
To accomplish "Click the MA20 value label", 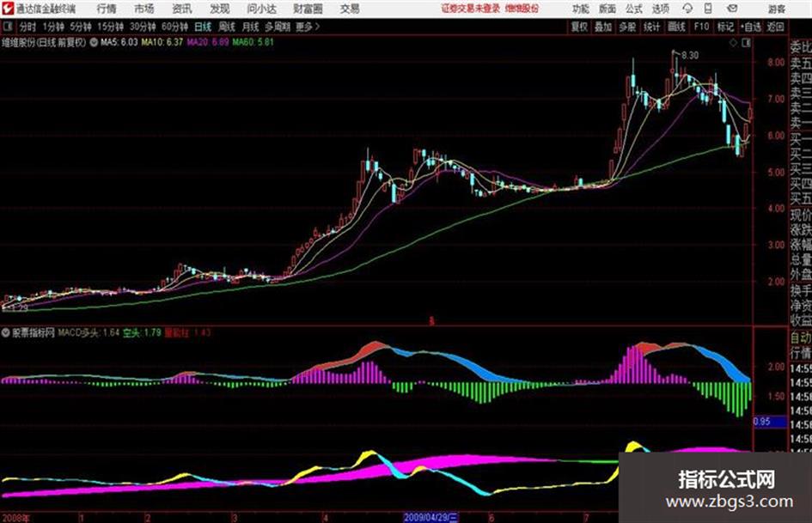I will tap(208, 42).
